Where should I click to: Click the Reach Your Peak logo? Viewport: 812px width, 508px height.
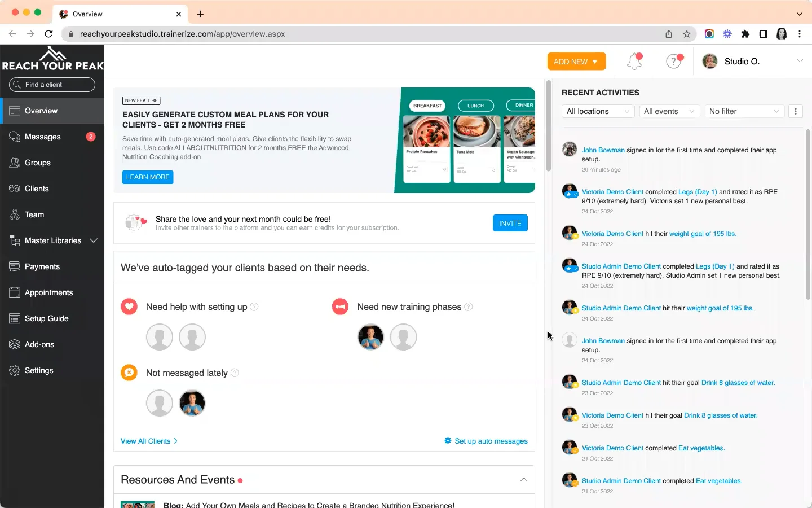coord(52,59)
